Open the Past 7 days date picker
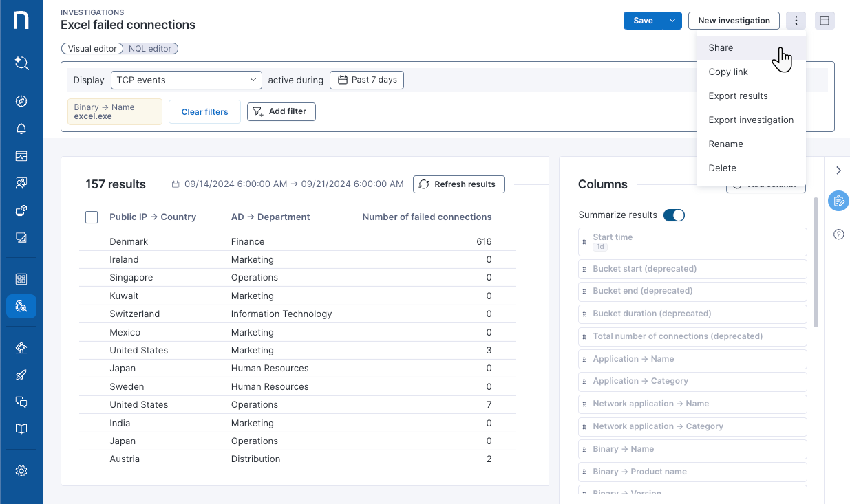Viewport: 850px width, 504px height. [367, 80]
